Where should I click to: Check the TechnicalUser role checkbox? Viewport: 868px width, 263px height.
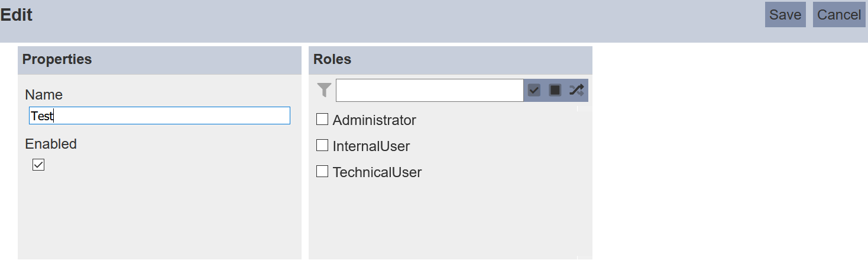tap(322, 171)
